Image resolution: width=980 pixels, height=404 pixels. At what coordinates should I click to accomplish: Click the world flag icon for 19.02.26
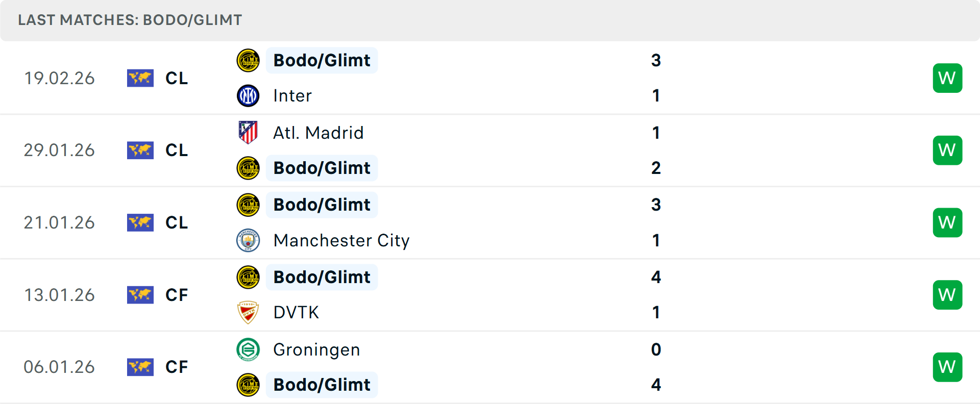(140, 78)
